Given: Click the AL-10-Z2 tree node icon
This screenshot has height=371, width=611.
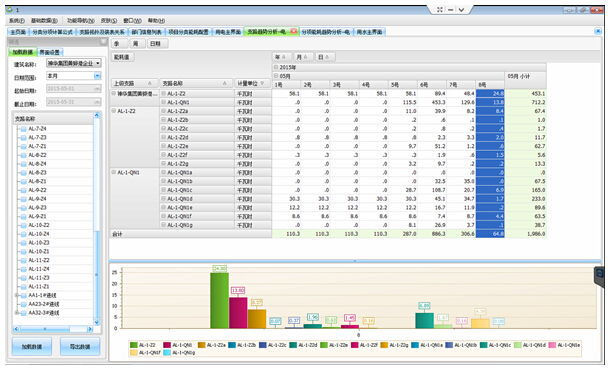Looking at the screenshot, I should pyautogui.click(x=23, y=225).
